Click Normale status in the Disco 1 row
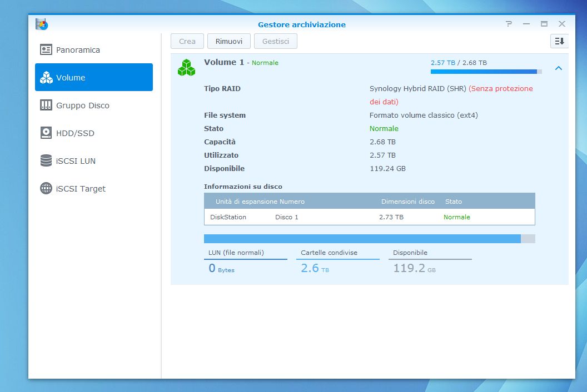The width and height of the screenshot is (587, 392). [x=457, y=217]
